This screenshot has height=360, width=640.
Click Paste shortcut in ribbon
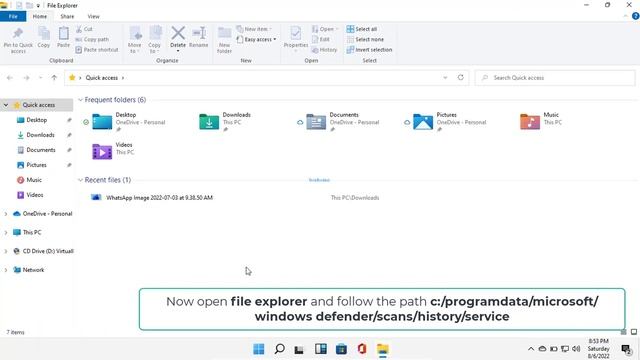(x=97, y=49)
